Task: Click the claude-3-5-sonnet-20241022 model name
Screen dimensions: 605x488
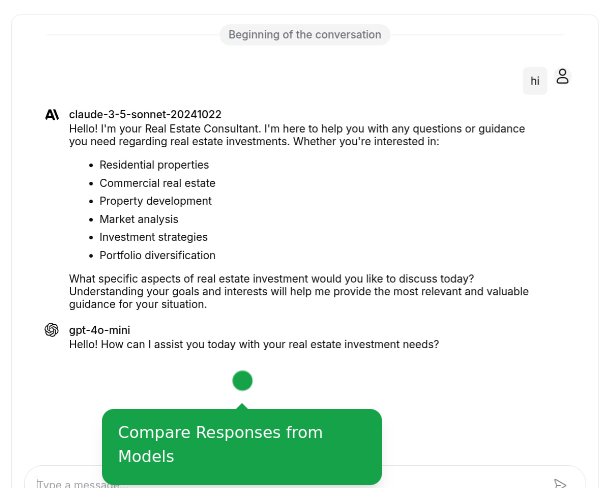Action: [x=145, y=115]
